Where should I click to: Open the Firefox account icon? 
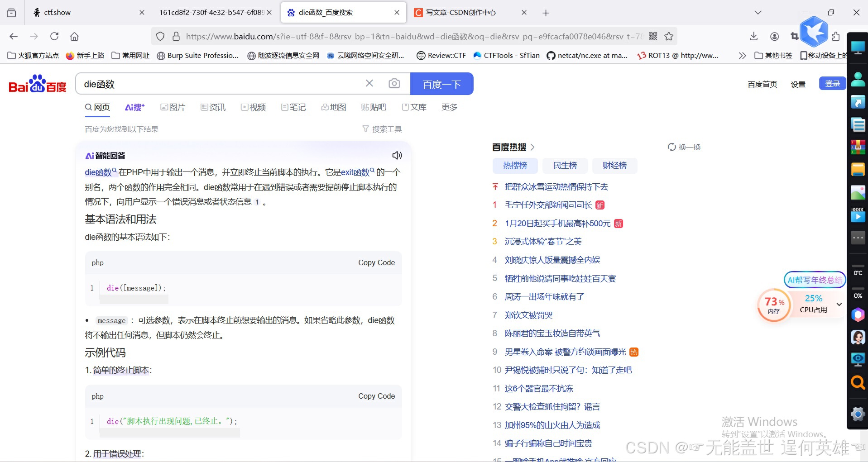click(775, 36)
